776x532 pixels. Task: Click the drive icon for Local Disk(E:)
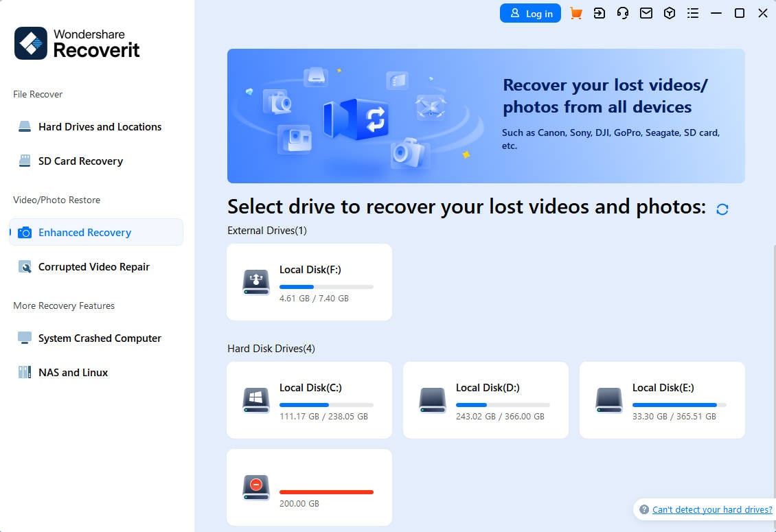tap(608, 400)
